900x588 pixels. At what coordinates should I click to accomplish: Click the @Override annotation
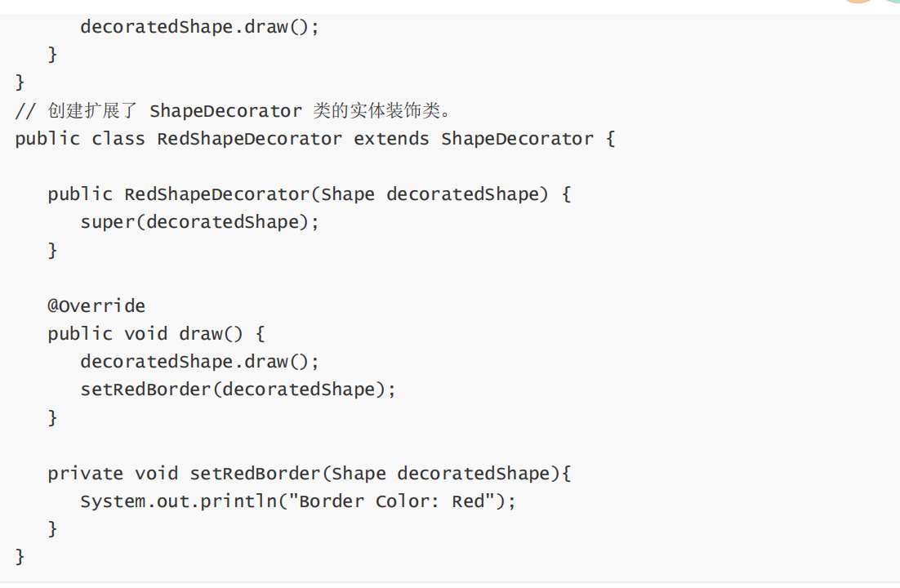[x=96, y=305]
